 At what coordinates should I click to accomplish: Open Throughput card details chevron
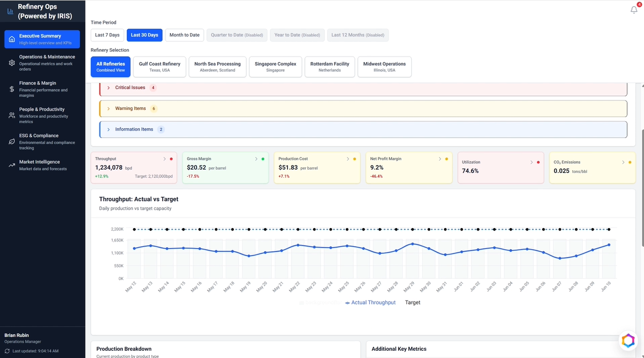click(164, 159)
